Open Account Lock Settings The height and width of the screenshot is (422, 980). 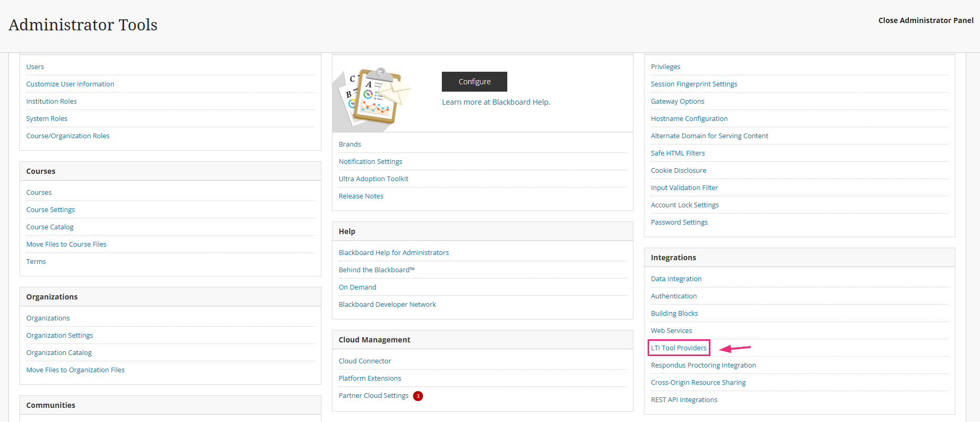click(x=685, y=205)
